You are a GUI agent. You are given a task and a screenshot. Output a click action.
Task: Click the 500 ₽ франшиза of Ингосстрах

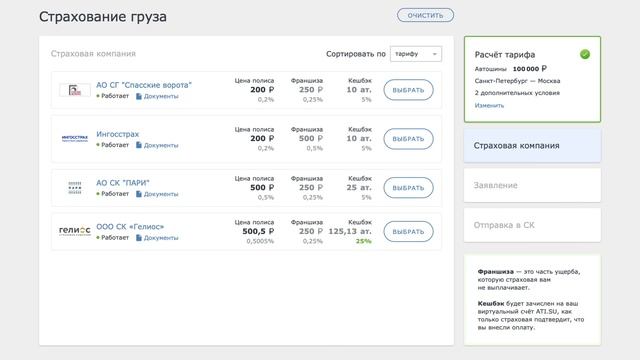[311, 139]
